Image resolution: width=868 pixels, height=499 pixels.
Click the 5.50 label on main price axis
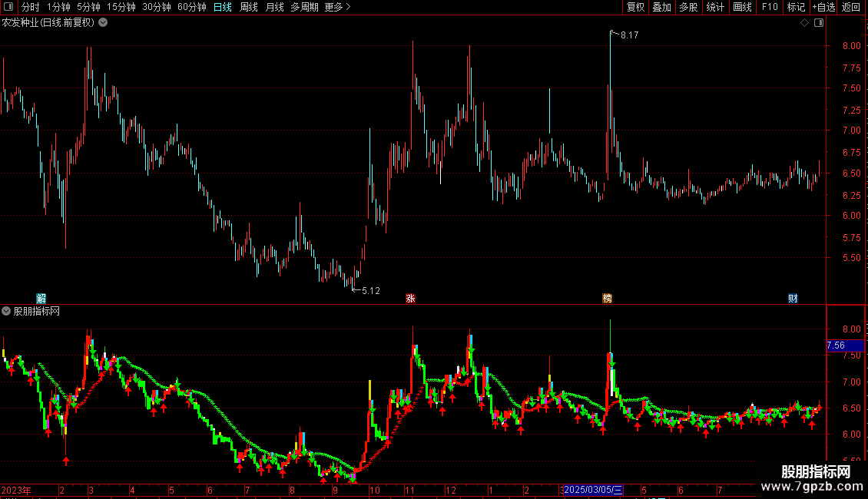[x=851, y=258]
